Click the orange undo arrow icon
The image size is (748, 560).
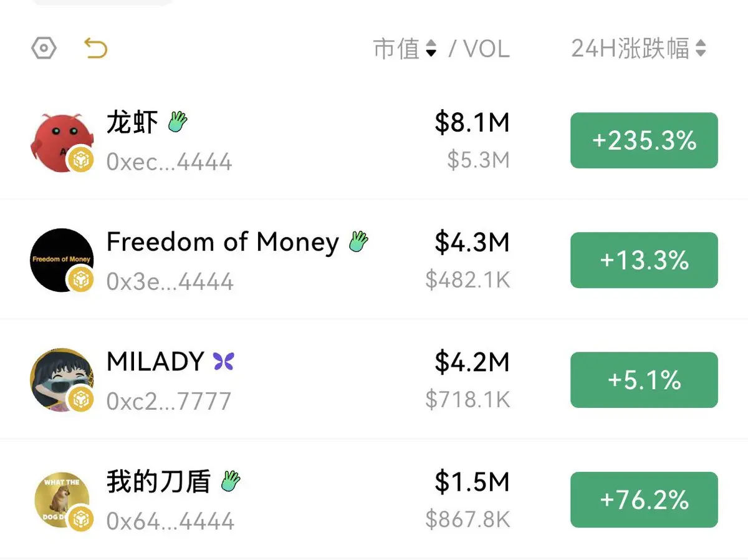[96, 48]
